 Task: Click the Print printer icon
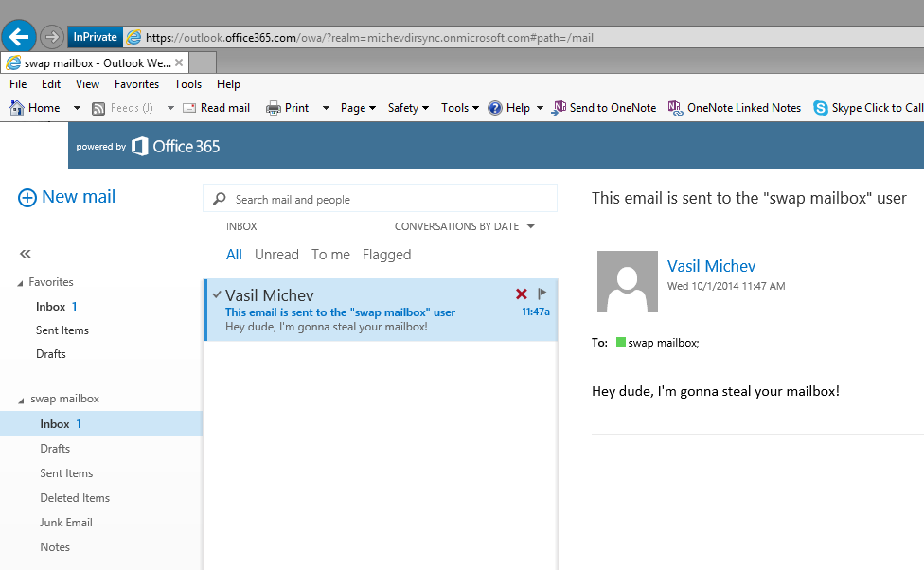tap(274, 108)
